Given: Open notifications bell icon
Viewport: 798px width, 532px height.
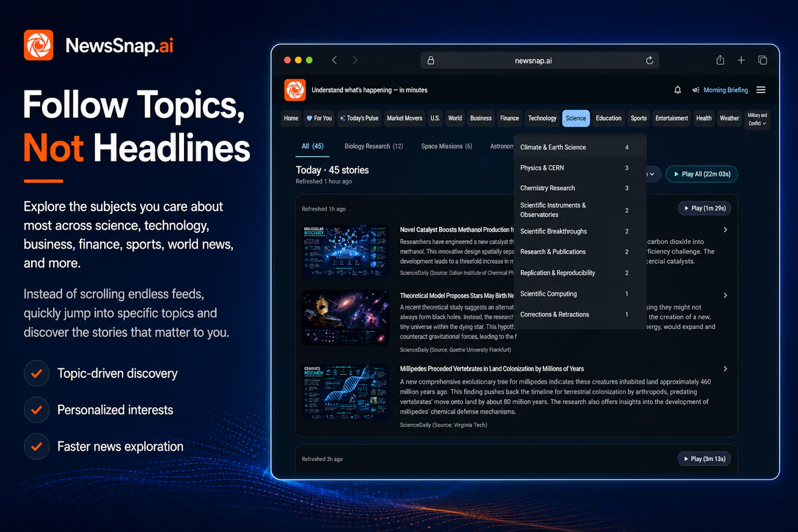Looking at the screenshot, I should click(x=677, y=90).
